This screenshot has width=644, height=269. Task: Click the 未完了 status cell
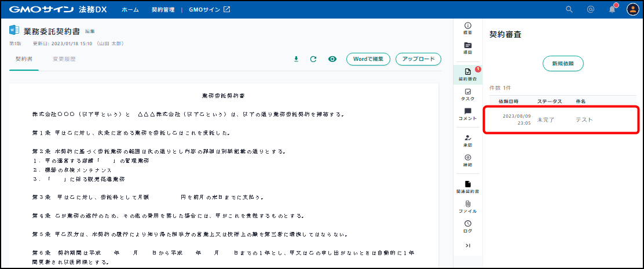[x=546, y=120]
